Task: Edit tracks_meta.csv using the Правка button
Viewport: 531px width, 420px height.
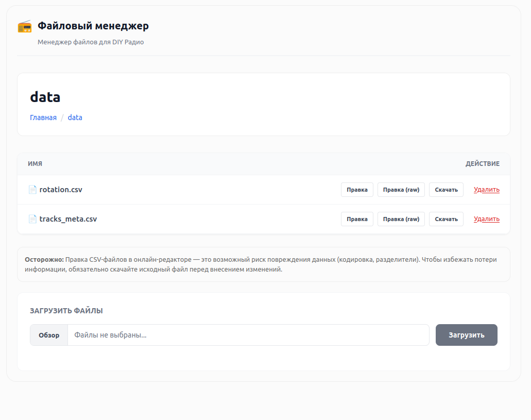Action: pyautogui.click(x=357, y=219)
